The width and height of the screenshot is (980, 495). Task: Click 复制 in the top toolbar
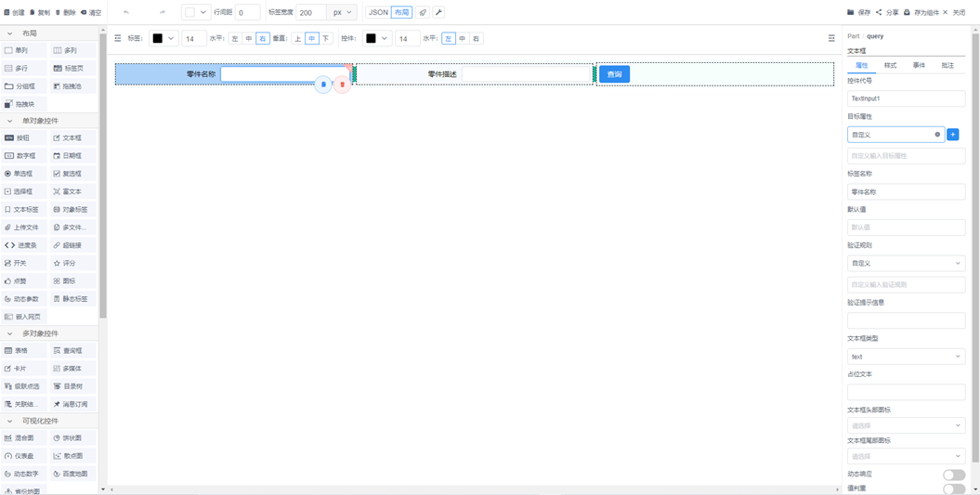point(40,12)
